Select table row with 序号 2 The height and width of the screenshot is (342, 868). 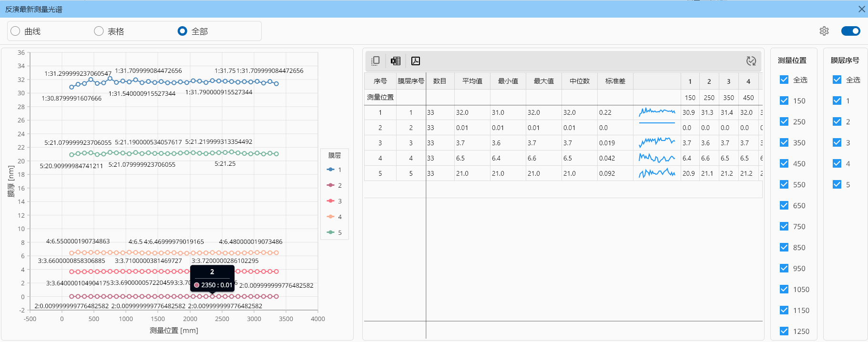pyautogui.click(x=380, y=128)
